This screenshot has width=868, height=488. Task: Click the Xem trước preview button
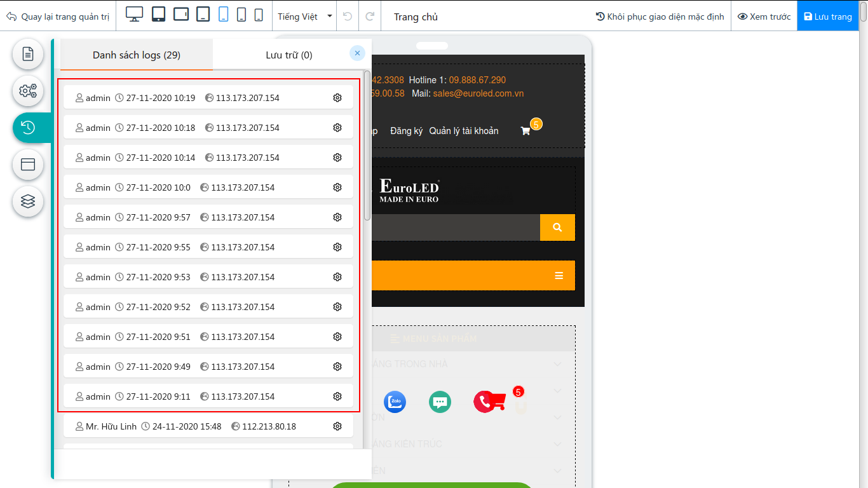point(764,17)
